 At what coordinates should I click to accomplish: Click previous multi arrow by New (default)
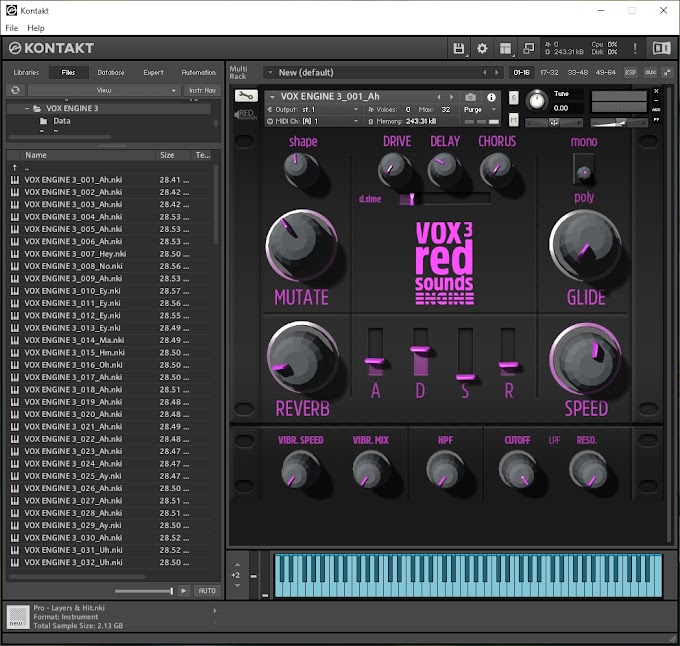(485, 72)
